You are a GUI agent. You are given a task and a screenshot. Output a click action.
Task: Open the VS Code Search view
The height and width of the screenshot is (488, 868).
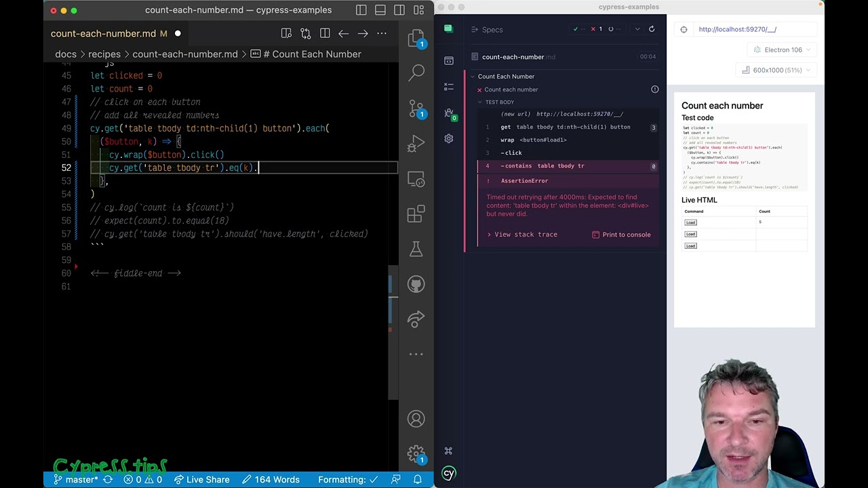pos(416,72)
